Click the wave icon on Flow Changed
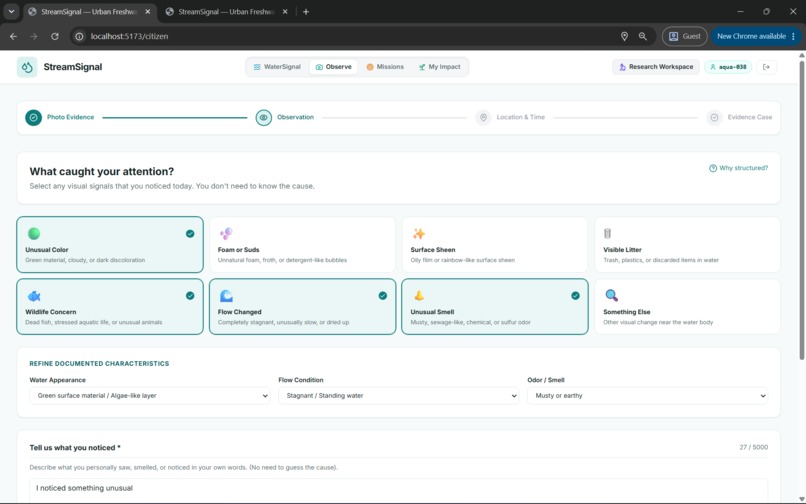This screenshot has width=806, height=504. (226, 296)
